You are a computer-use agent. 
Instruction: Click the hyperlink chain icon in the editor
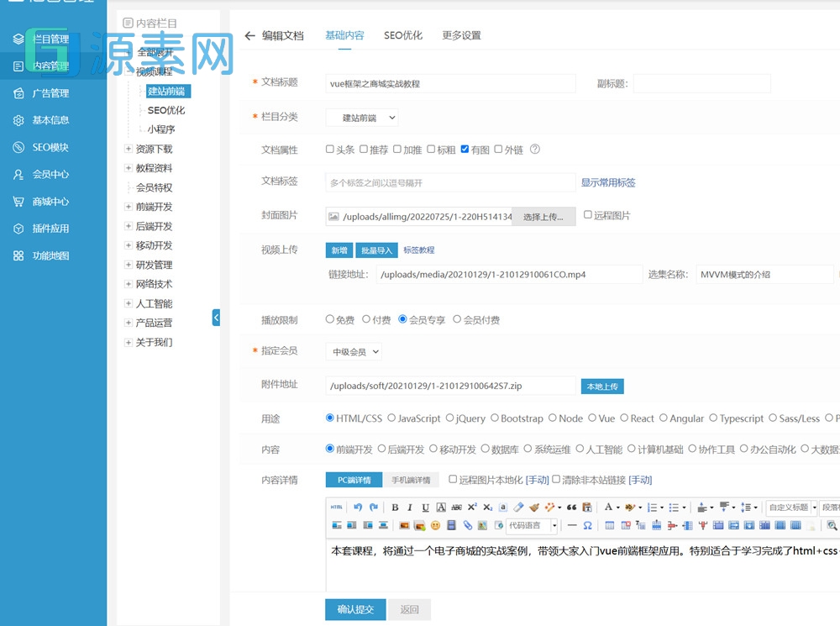[468, 525]
